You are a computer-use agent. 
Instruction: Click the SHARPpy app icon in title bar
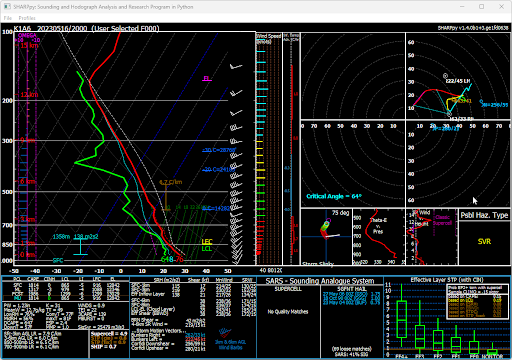point(7,7)
